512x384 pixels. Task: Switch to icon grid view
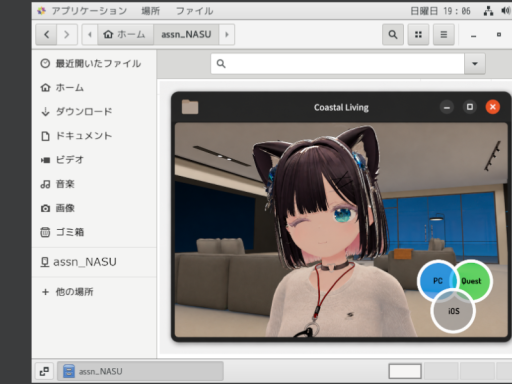coord(418,34)
